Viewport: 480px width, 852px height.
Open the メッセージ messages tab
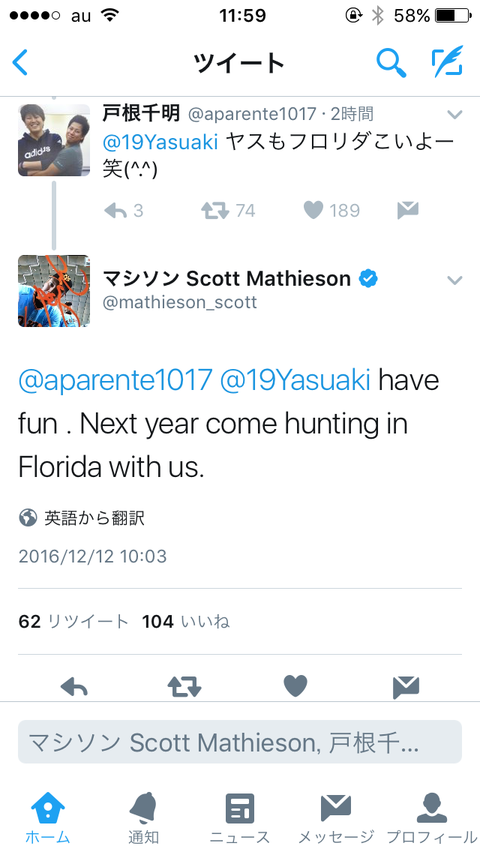click(x=336, y=818)
